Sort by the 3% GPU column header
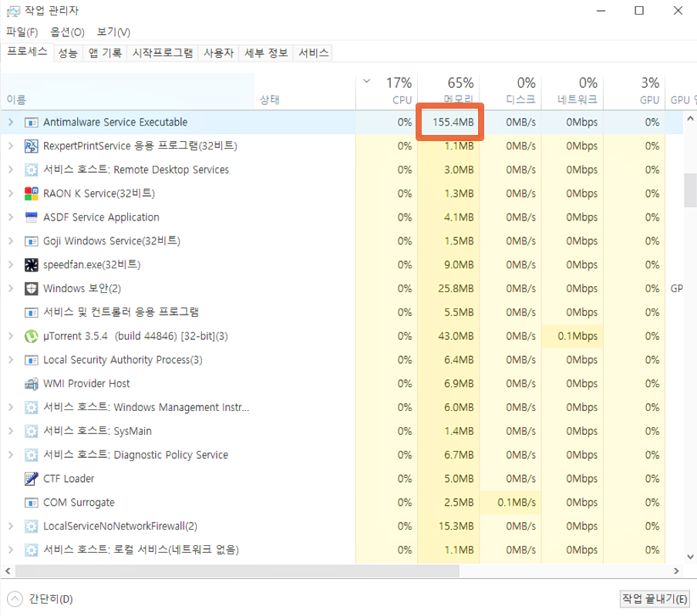The height and width of the screenshot is (616, 697). [635, 91]
